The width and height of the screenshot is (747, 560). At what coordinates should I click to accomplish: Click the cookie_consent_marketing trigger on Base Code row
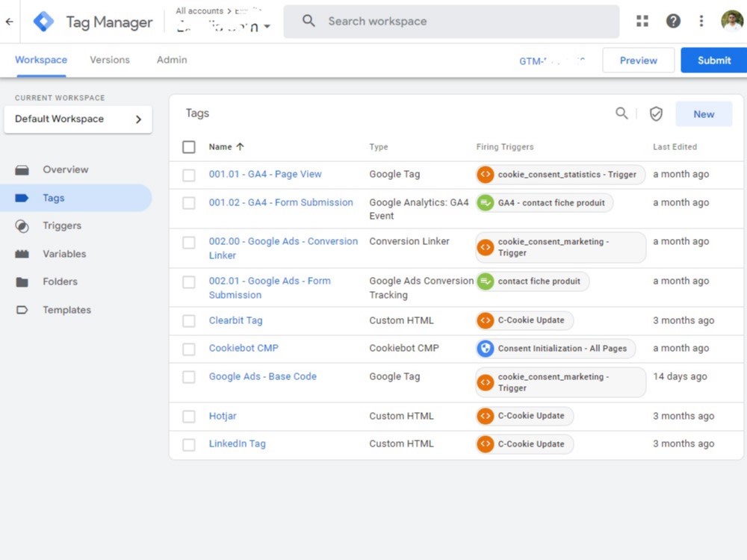coord(561,382)
